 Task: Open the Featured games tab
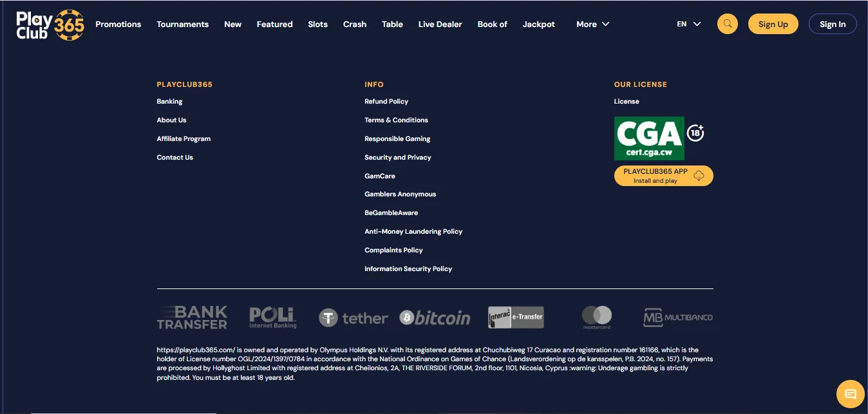(x=275, y=24)
